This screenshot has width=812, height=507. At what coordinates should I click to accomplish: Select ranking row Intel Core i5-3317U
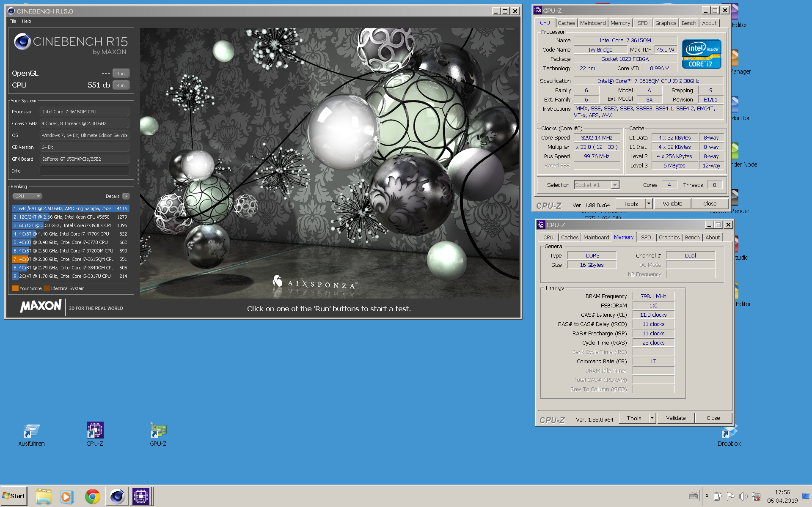(71, 276)
